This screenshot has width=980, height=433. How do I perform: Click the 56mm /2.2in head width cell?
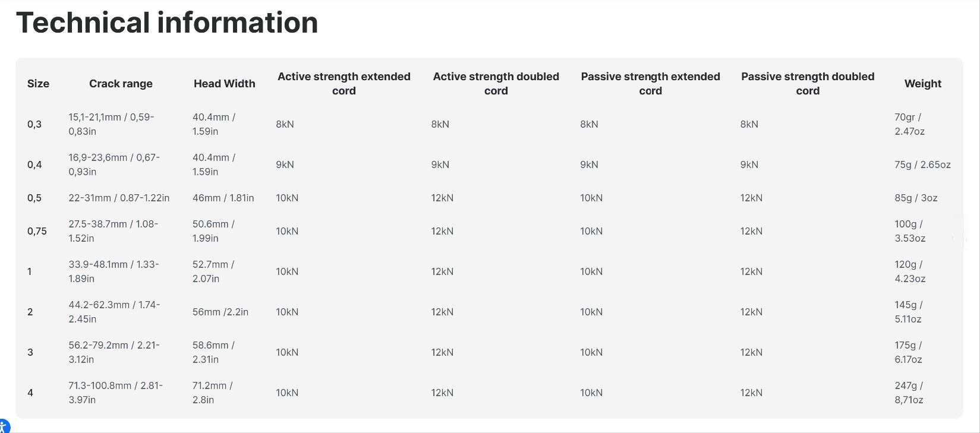tap(220, 312)
